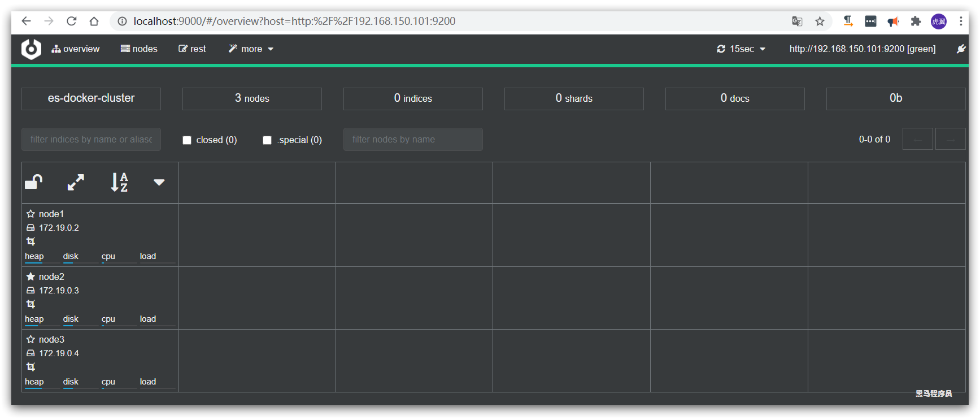Enable the closed (0) checkbox
980x419 pixels.
[x=187, y=140]
